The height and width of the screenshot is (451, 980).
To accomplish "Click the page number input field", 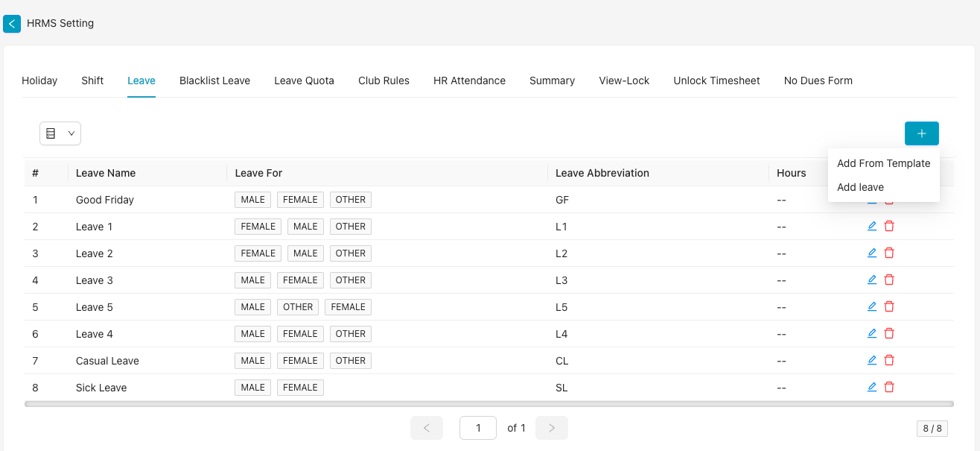I will coord(477,427).
